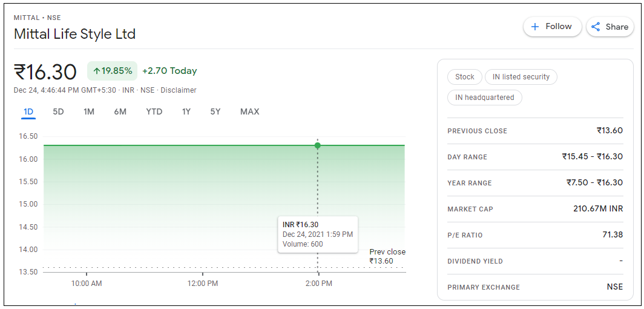Screen dimensions: 644x309
Task: Switch to the 1M chart range
Action: 89,111
